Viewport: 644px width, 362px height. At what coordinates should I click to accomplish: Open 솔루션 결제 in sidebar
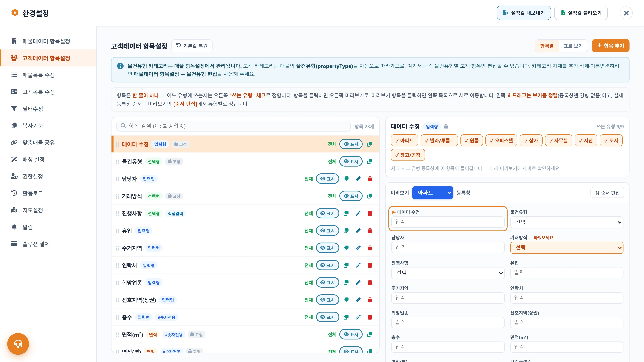pos(48,244)
